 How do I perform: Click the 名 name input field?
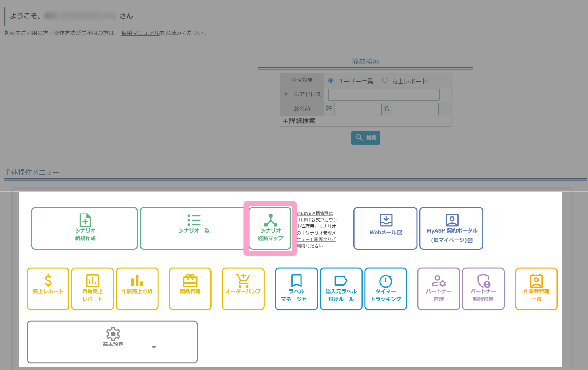tap(415, 109)
